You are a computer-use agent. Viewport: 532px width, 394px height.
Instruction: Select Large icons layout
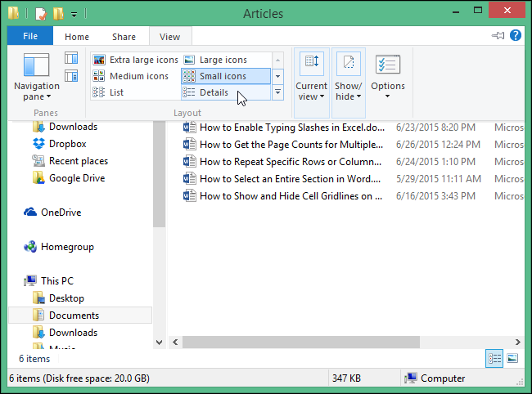tap(226, 60)
